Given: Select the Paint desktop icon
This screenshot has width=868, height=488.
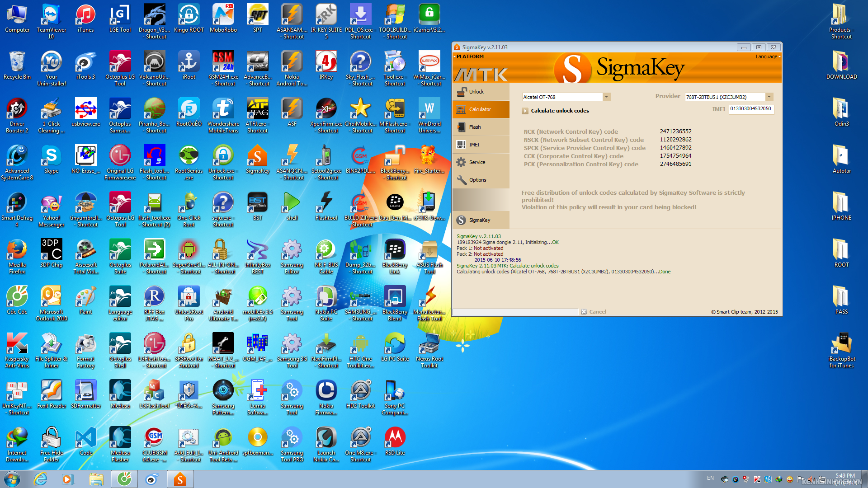Looking at the screenshot, I should pyautogui.click(x=85, y=300).
